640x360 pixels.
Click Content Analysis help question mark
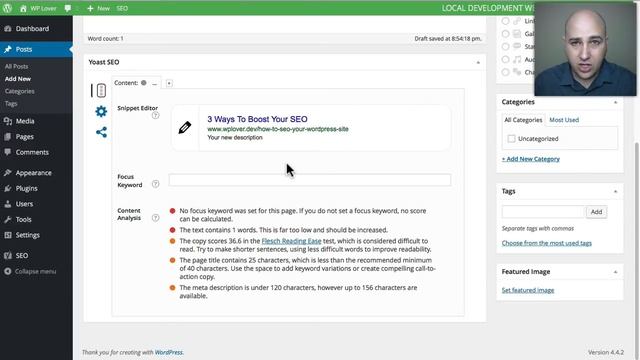point(156,218)
